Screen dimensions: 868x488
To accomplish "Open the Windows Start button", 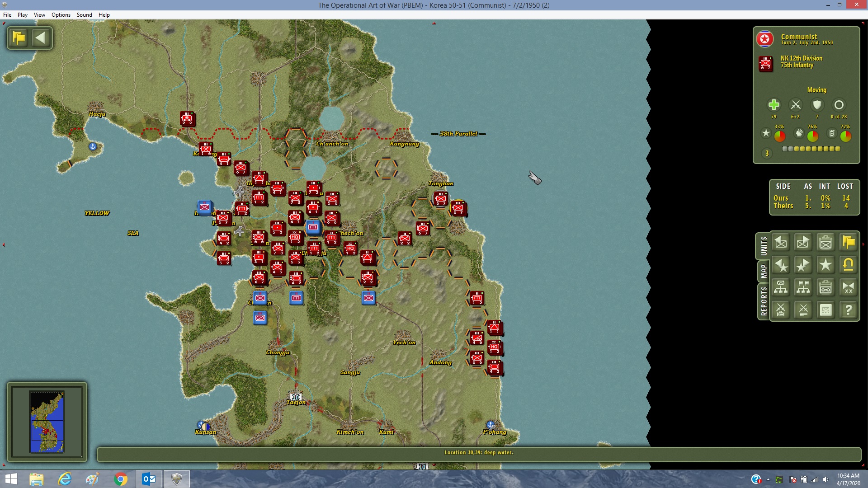I will [11, 479].
